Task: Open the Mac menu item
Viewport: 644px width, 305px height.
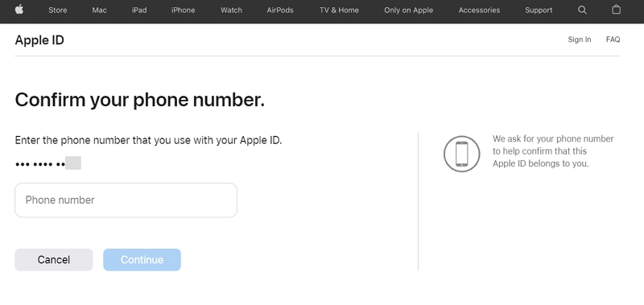Action: pyautogui.click(x=99, y=10)
